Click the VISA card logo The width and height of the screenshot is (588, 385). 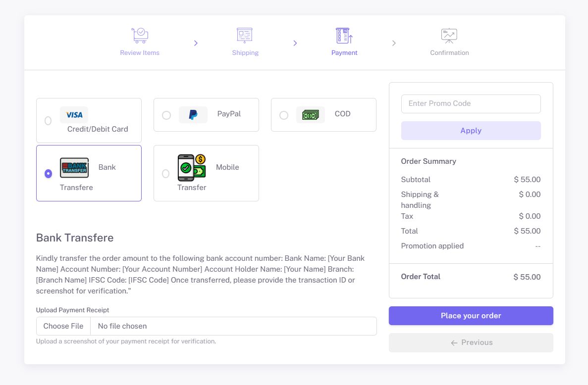pos(74,115)
